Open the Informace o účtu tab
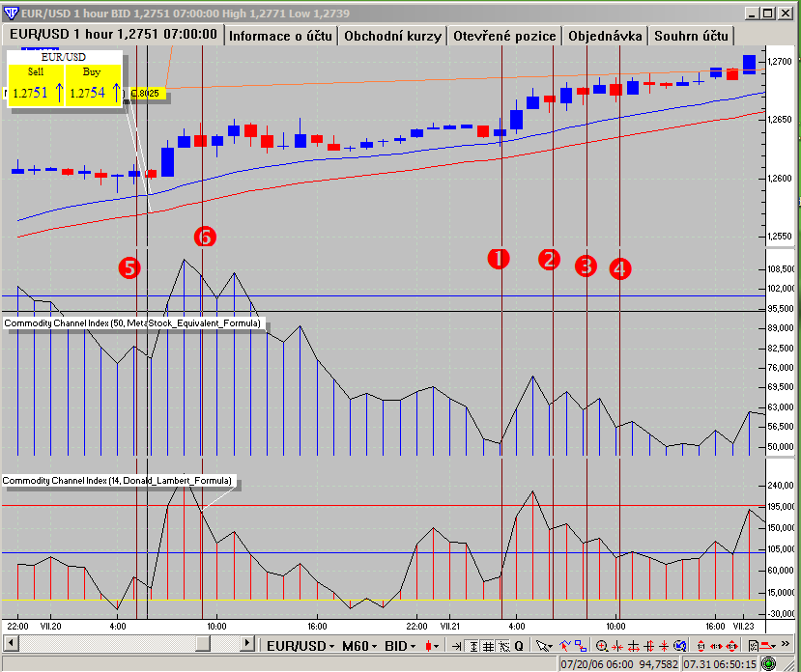Screen dimensions: 801x672 pos(280,36)
